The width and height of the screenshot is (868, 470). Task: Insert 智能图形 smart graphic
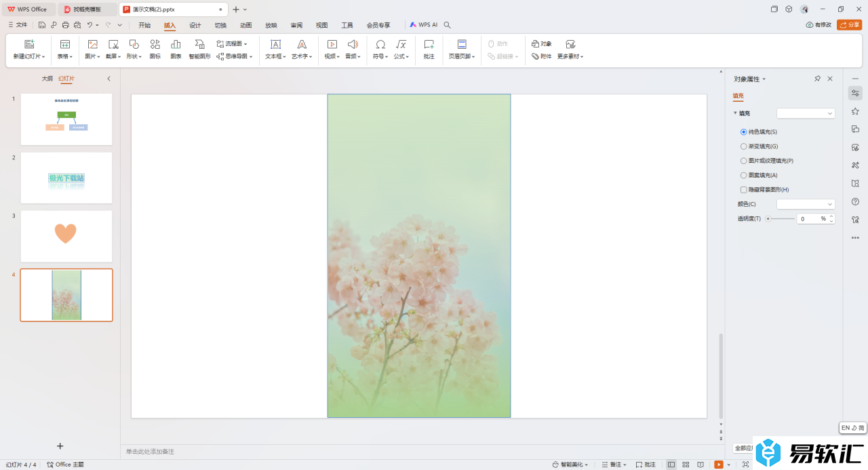point(199,48)
